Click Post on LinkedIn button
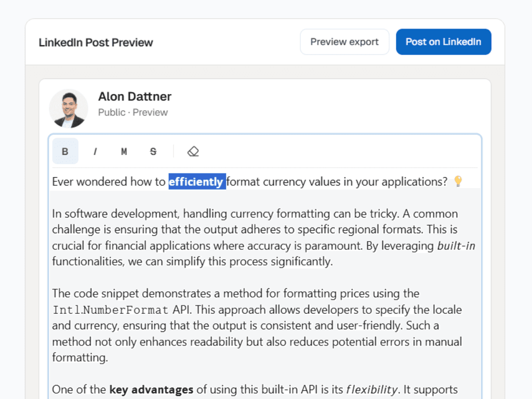The width and height of the screenshot is (532, 399). [x=444, y=42]
